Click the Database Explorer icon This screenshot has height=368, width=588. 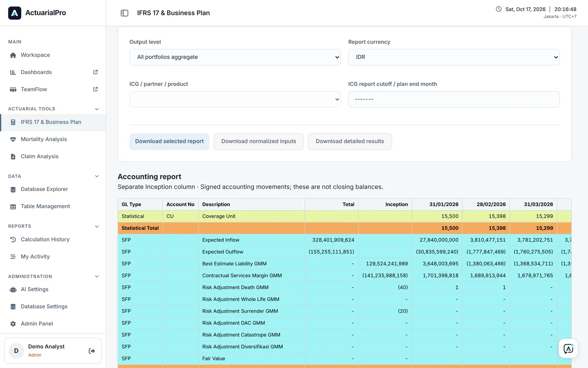click(13, 189)
